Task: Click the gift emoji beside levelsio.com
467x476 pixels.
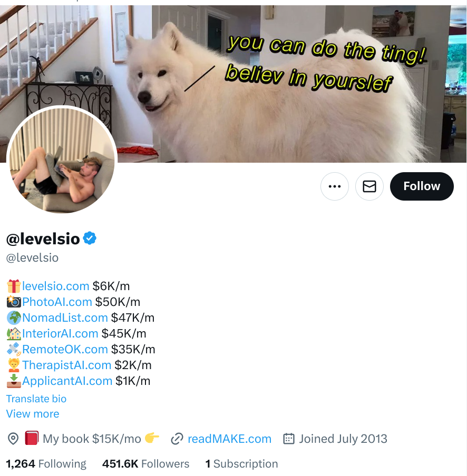Action: tap(14, 286)
